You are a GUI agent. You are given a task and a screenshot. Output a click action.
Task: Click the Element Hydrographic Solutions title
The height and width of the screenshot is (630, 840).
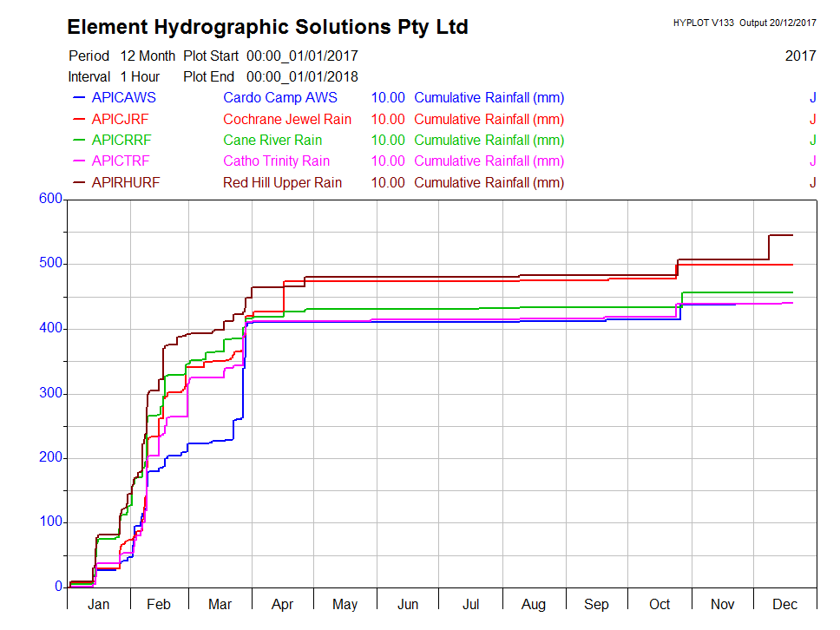tap(267, 28)
